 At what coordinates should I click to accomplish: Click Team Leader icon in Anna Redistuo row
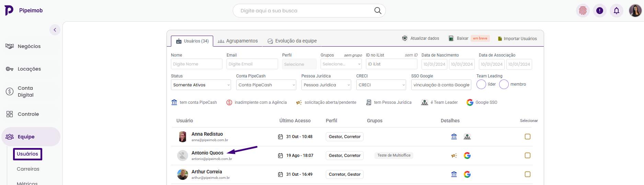pos(467,137)
